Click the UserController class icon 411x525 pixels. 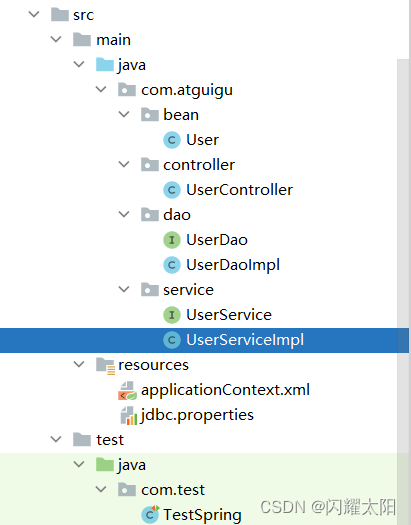(x=172, y=190)
